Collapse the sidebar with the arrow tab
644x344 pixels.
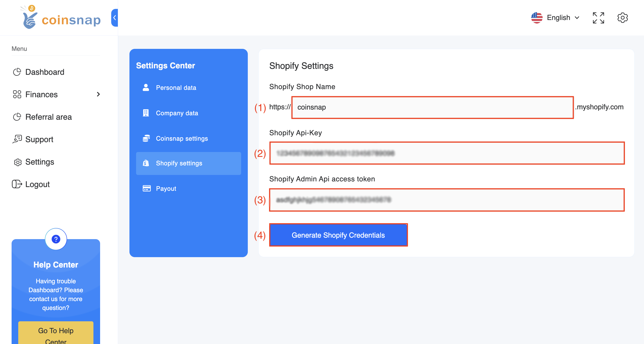tap(114, 18)
